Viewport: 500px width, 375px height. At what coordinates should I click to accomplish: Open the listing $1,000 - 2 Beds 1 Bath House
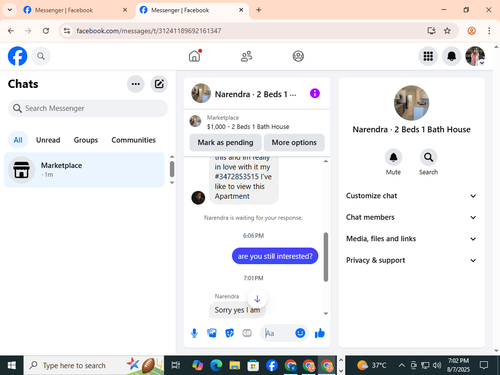point(248,127)
